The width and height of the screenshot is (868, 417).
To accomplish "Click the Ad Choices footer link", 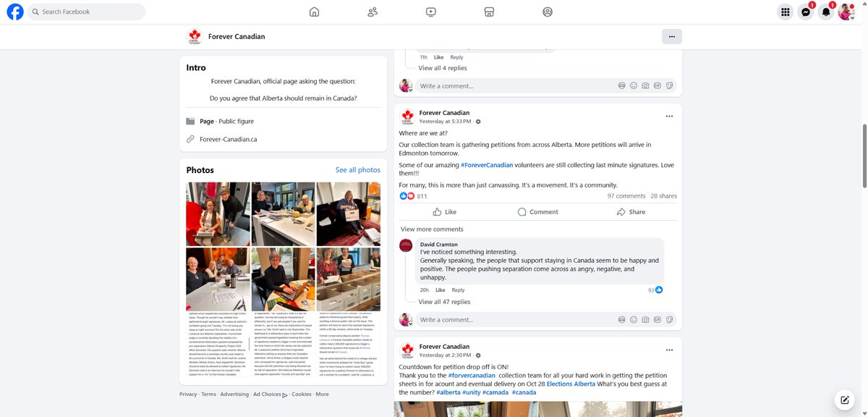I will (270, 395).
